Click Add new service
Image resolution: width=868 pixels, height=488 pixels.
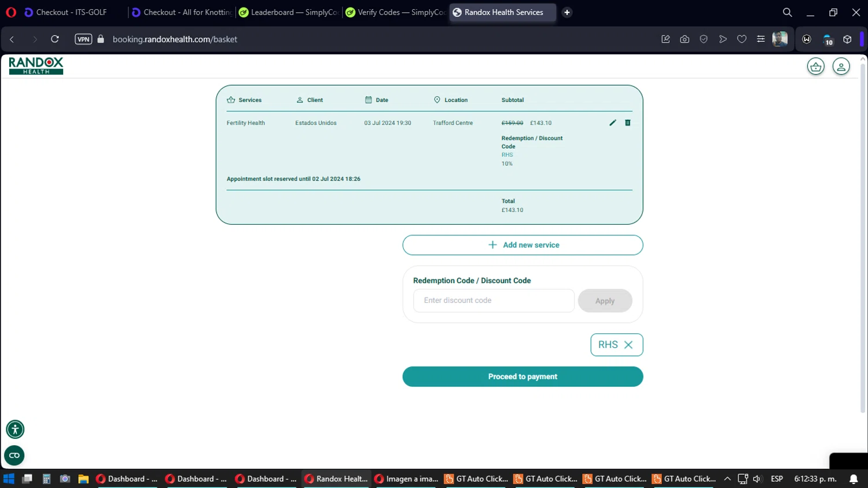tap(523, 245)
